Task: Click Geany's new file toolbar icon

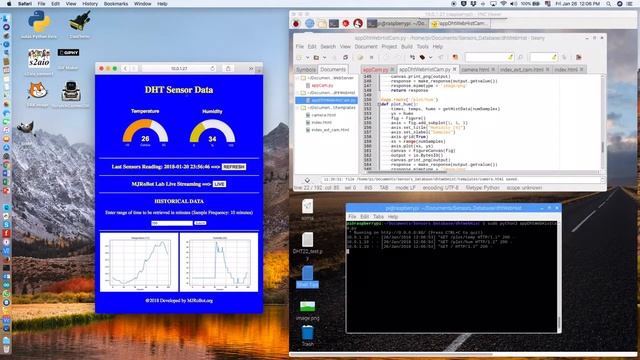Action: [x=300, y=58]
